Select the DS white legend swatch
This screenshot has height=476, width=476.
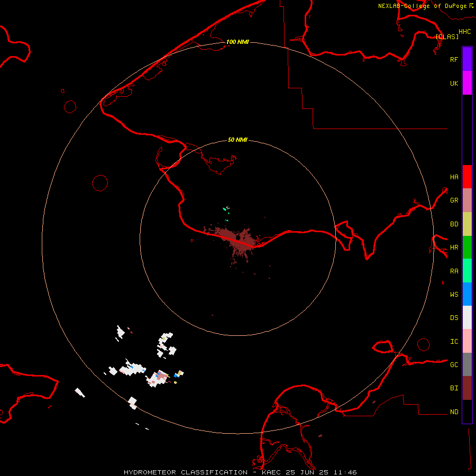pyautogui.click(x=467, y=317)
